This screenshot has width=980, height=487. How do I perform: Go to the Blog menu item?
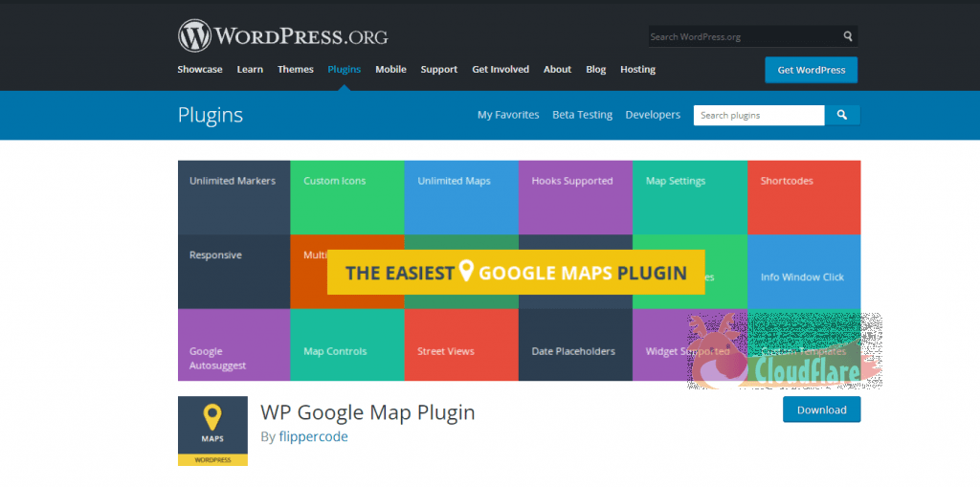click(x=596, y=70)
